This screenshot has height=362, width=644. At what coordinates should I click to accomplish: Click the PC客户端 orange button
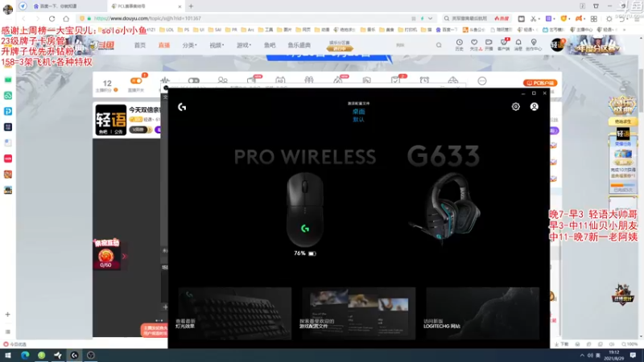(540, 83)
